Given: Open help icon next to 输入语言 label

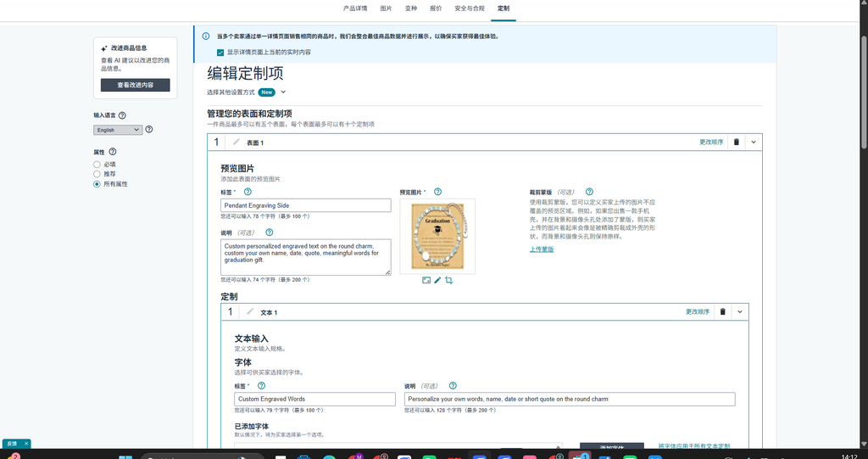Looking at the screenshot, I should pos(122,115).
